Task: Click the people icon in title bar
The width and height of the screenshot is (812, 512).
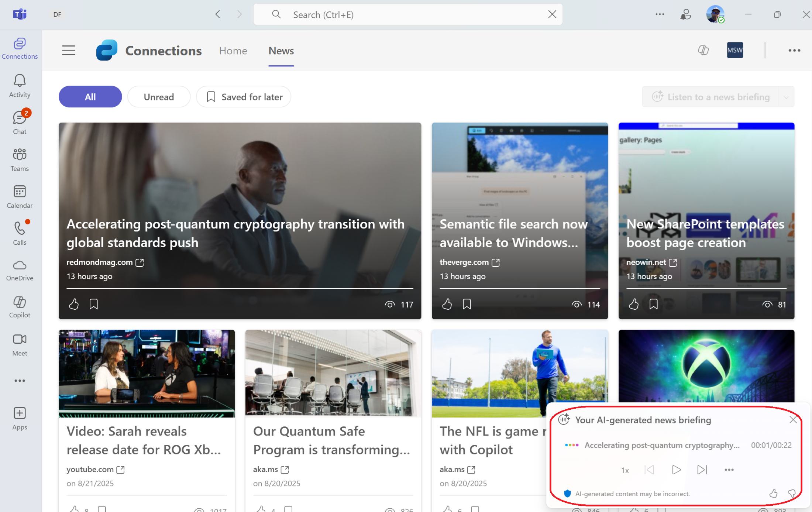Action: [686, 14]
